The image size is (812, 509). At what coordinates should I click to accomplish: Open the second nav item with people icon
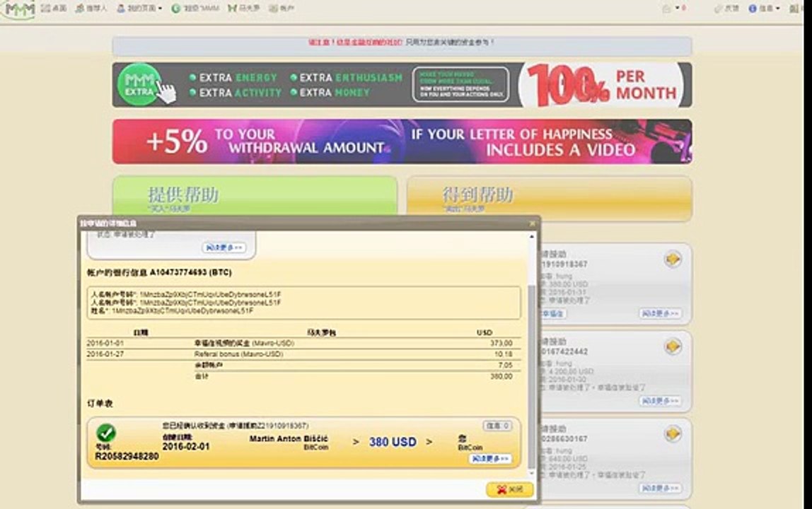[91, 8]
